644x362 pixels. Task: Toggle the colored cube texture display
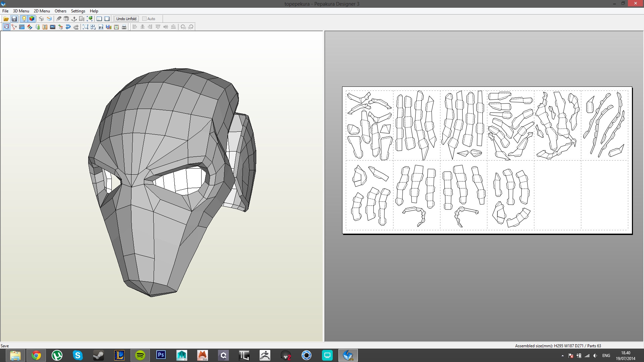[x=32, y=19]
